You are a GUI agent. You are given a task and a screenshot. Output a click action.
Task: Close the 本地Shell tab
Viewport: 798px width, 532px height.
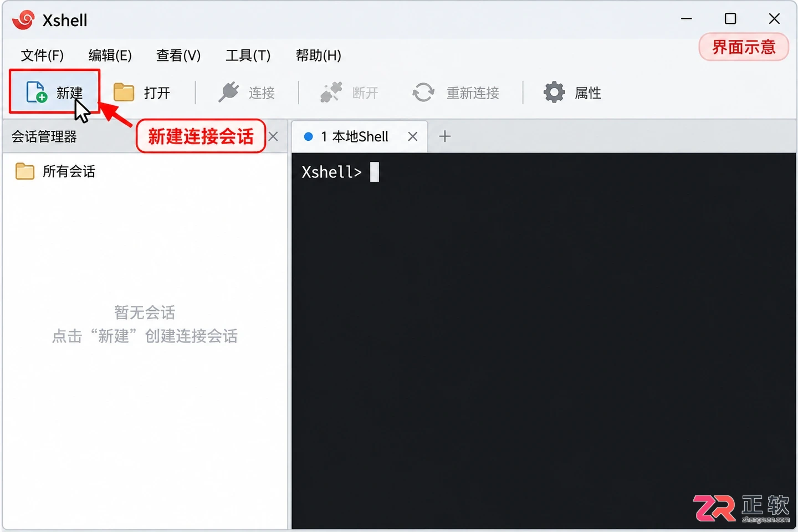point(412,136)
